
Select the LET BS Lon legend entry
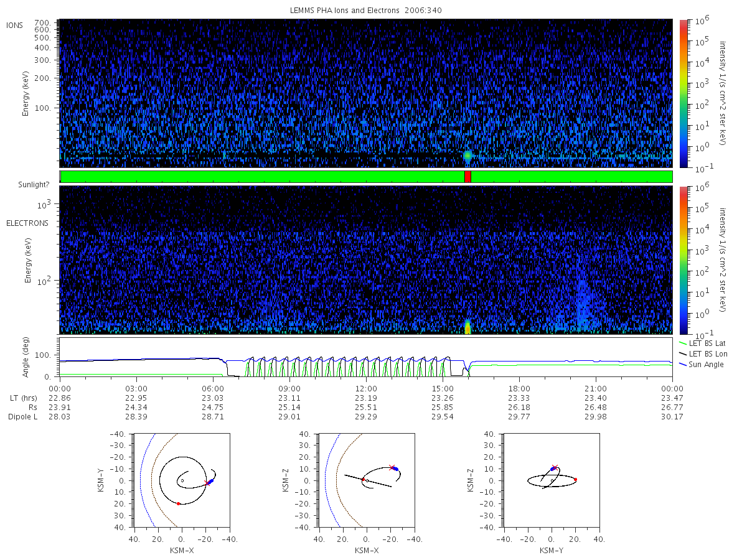[x=703, y=353]
